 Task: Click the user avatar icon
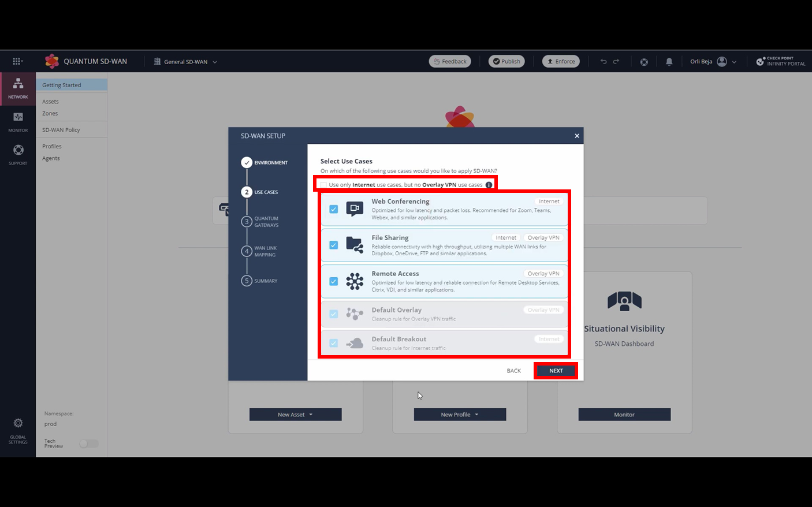(722, 61)
